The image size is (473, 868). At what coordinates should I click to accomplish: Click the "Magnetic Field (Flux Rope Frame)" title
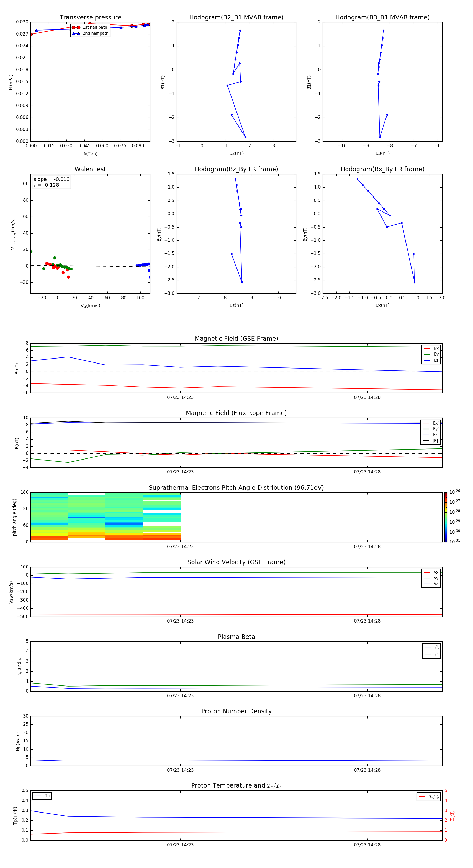tap(236, 413)
